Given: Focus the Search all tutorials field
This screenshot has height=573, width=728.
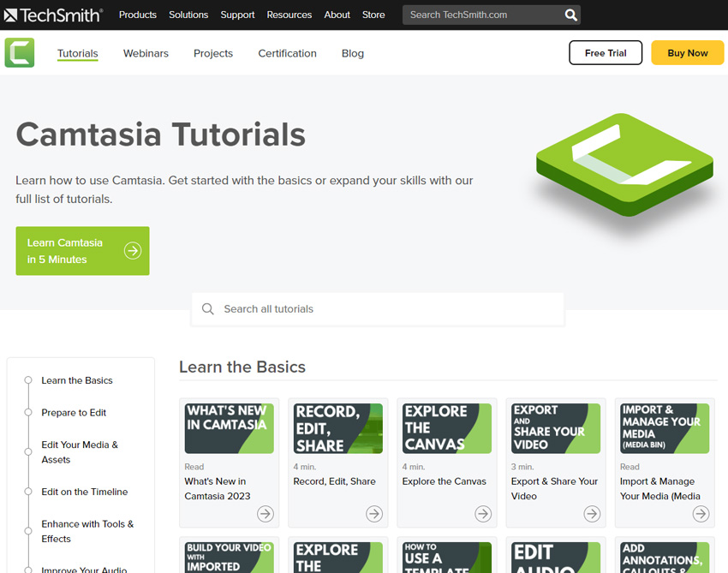Looking at the screenshot, I should [378, 309].
